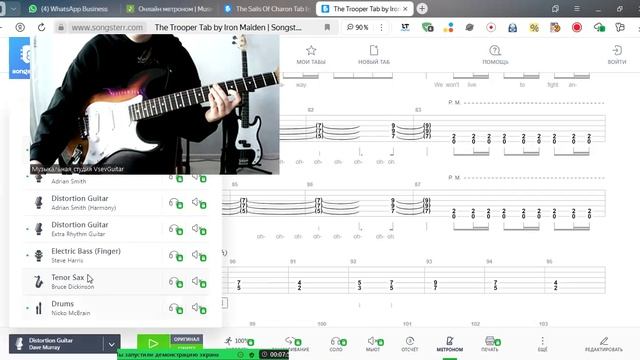This screenshot has width=640, height=360.
Task: Select the Extra Rhythm Guitar track
Action: [x=115, y=229]
